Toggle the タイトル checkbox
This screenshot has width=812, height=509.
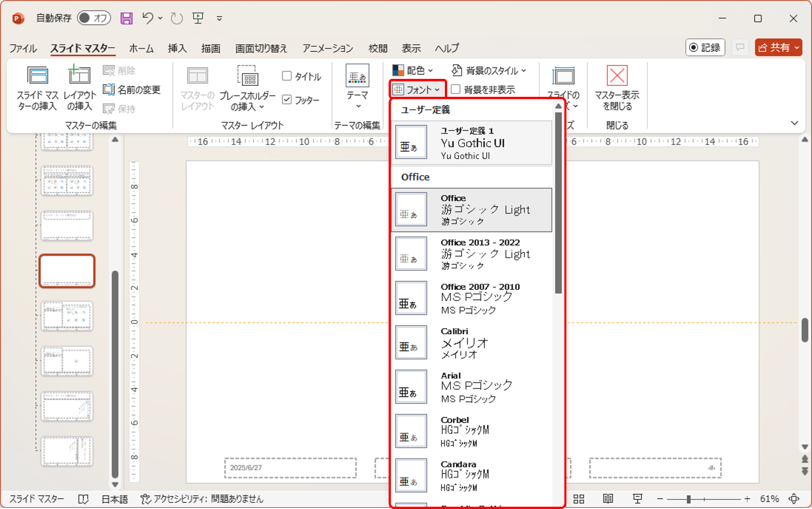(x=287, y=76)
